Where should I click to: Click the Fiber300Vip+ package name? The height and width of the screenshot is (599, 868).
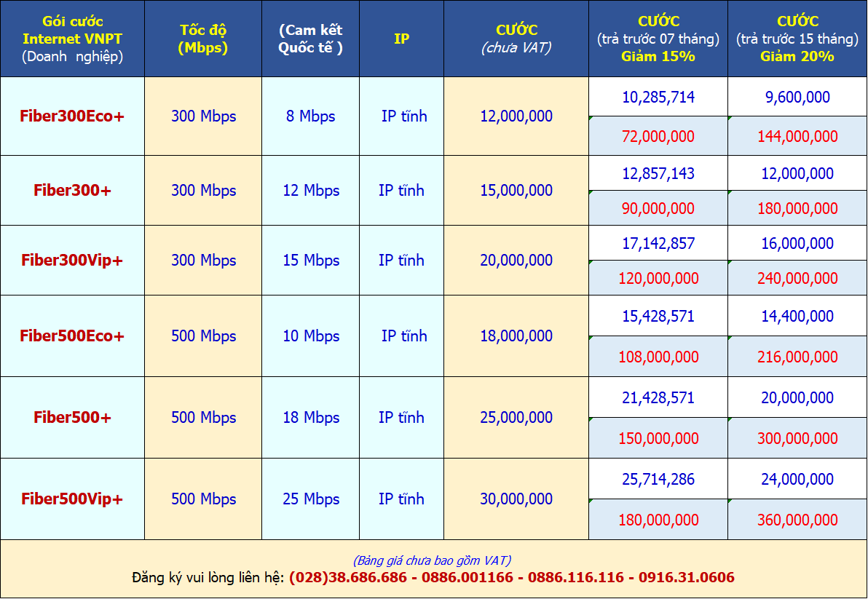tap(72, 260)
